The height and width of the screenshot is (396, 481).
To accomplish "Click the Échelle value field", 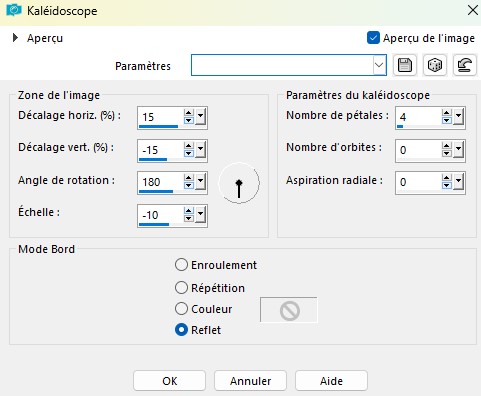I will [160, 215].
